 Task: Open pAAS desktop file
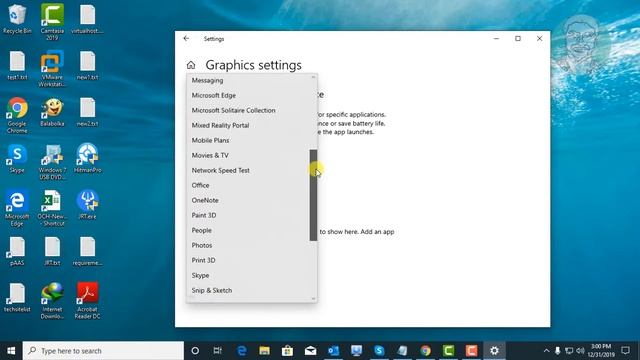coord(17,251)
